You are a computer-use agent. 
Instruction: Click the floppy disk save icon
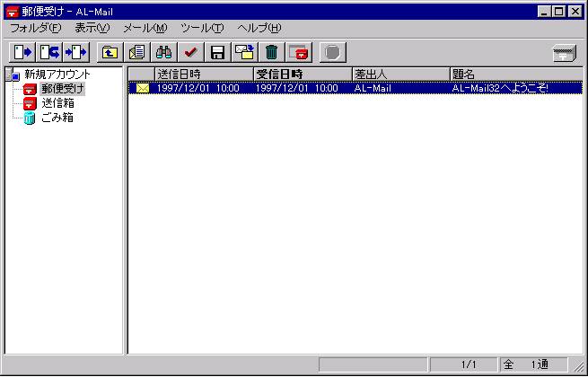click(217, 52)
